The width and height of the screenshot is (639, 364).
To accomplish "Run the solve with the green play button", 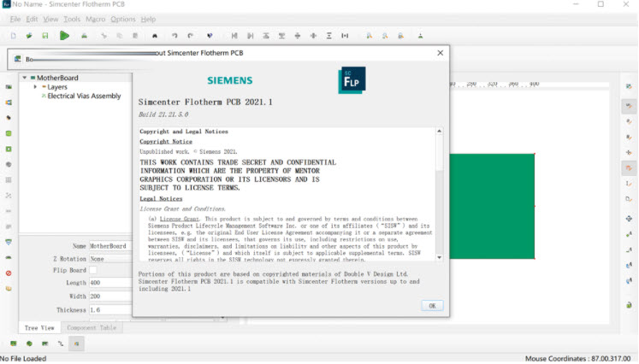I will coord(64,36).
